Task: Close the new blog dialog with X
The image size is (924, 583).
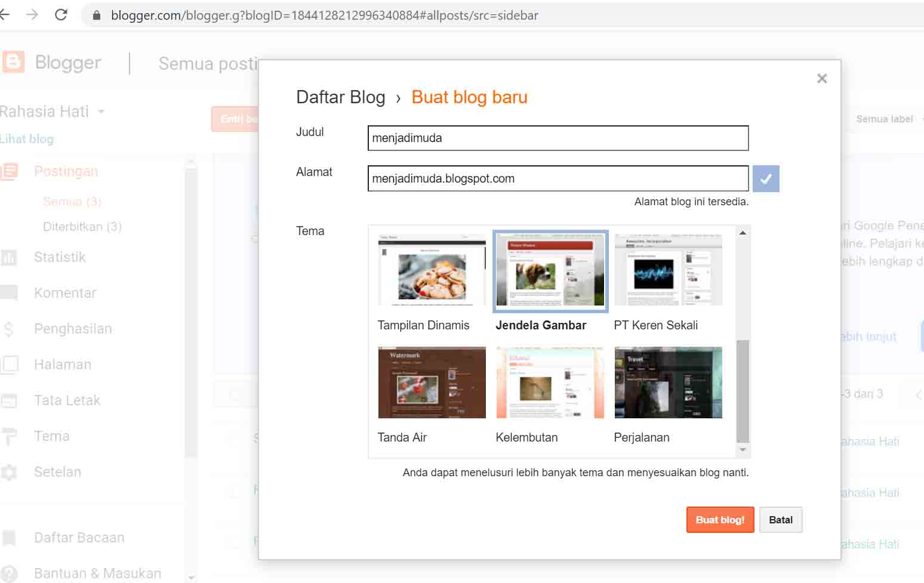Action: click(822, 78)
